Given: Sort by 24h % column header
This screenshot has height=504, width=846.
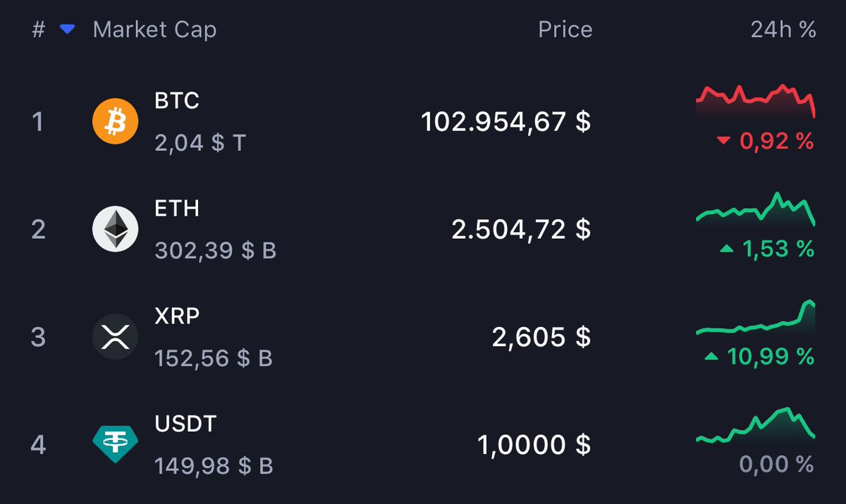Looking at the screenshot, I should (783, 30).
